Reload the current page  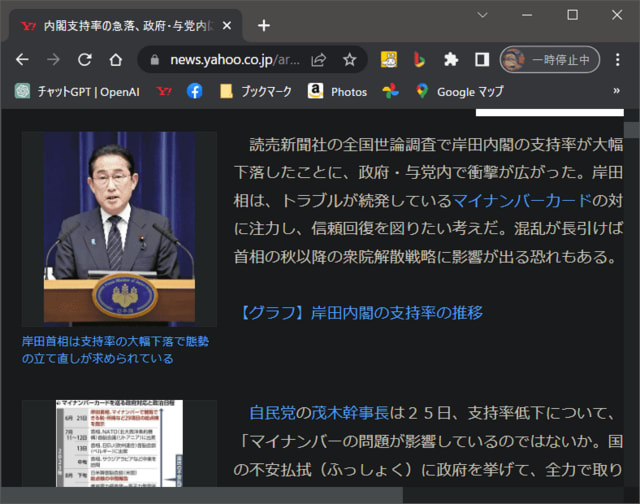85,59
